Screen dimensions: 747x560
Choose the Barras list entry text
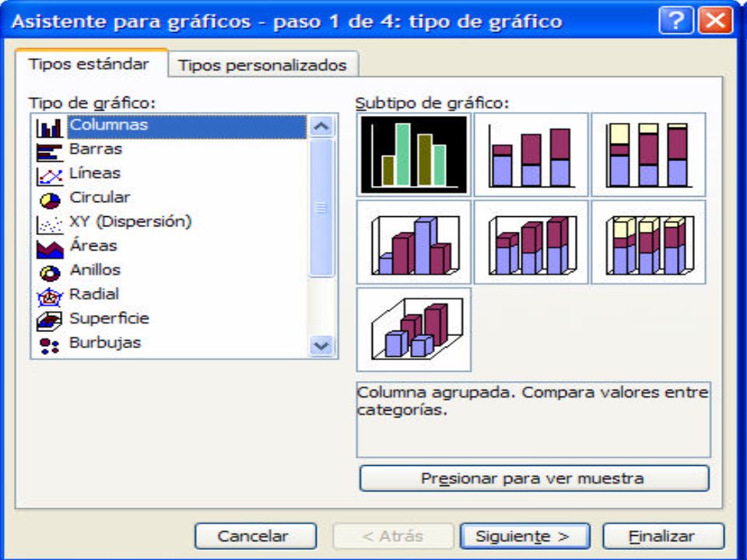pos(96,149)
